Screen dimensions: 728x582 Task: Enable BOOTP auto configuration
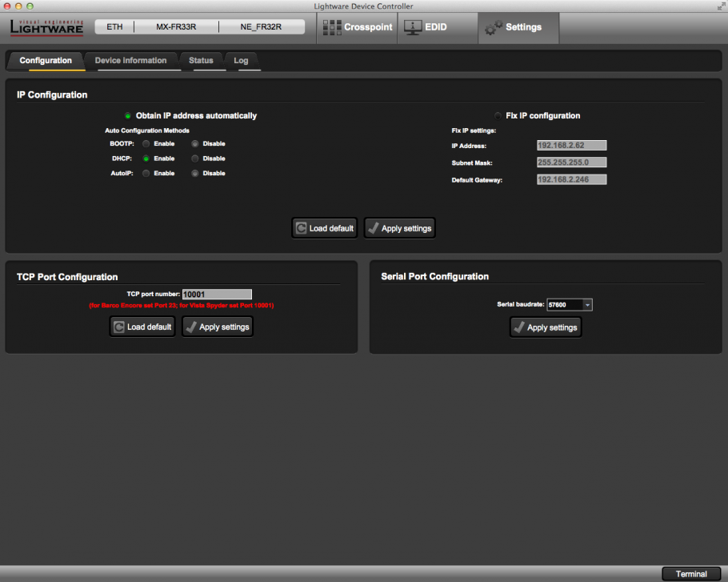pos(146,144)
